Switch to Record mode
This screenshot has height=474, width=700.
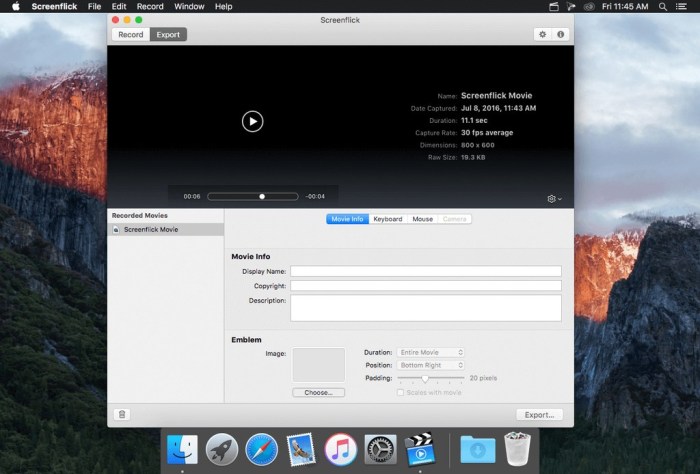[x=131, y=34]
